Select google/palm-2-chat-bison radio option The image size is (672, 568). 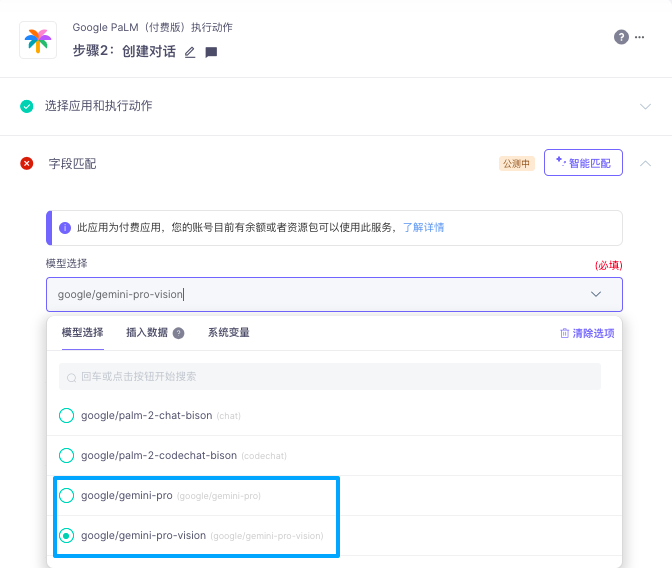click(x=66, y=415)
